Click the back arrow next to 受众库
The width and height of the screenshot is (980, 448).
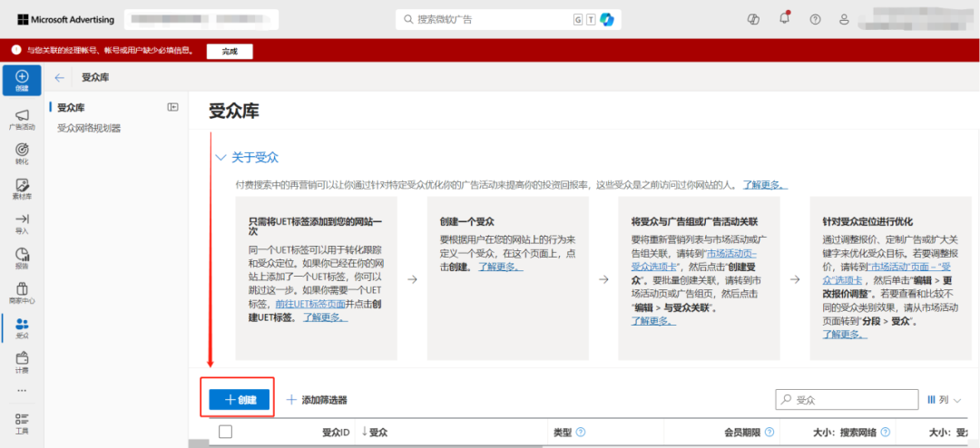point(59,78)
